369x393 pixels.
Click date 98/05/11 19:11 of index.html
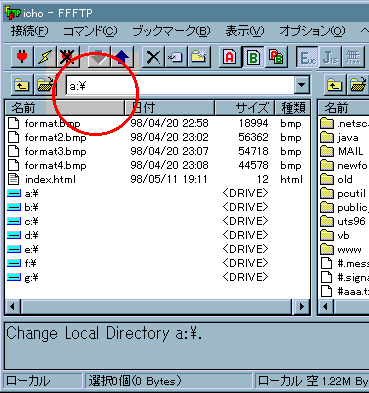coord(169,179)
